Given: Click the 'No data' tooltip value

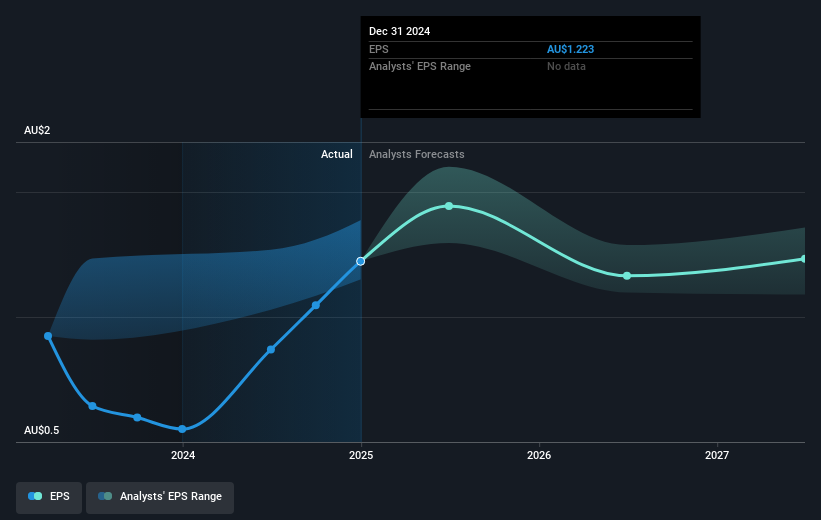Looking at the screenshot, I should [566, 67].
